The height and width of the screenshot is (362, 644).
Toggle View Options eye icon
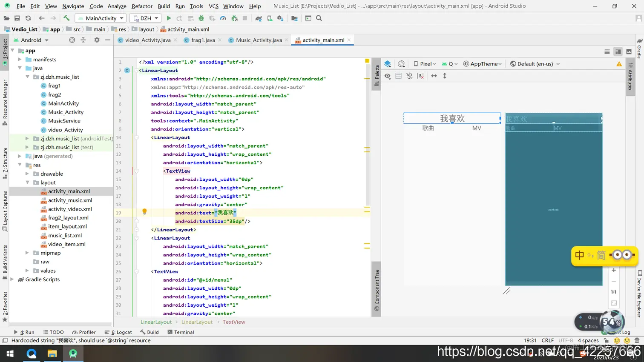(x=388, y=76)
